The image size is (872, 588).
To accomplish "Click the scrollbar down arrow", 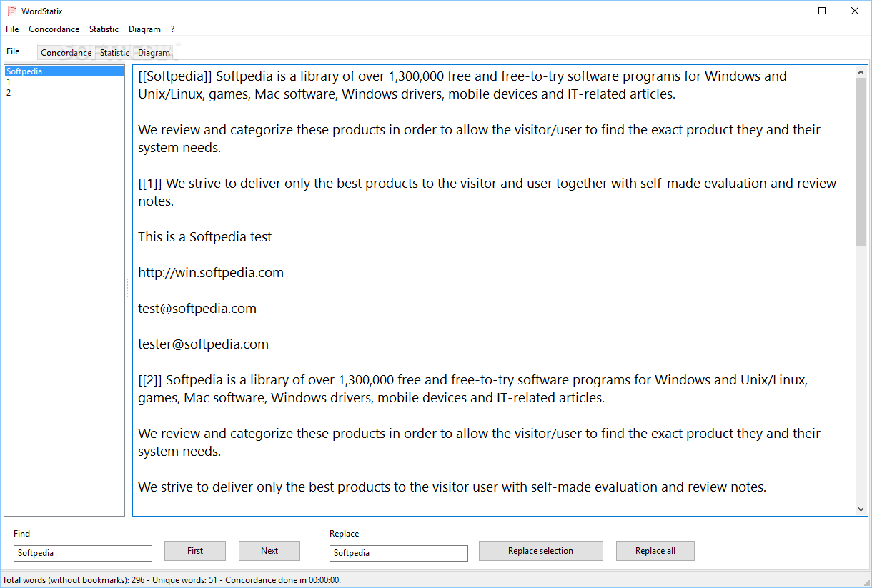I will click(x=861, y=509).
